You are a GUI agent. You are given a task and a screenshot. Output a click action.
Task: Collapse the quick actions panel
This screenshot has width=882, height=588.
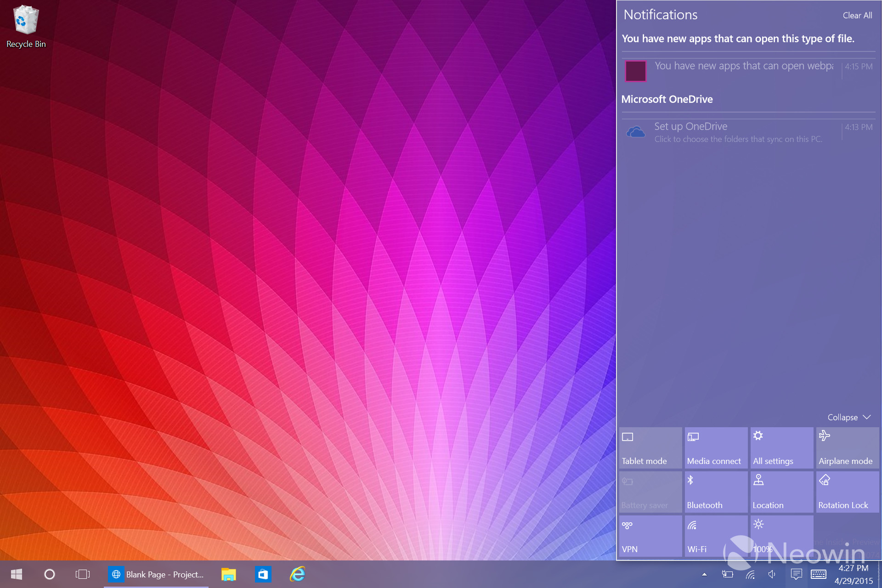tap(848, 417)
